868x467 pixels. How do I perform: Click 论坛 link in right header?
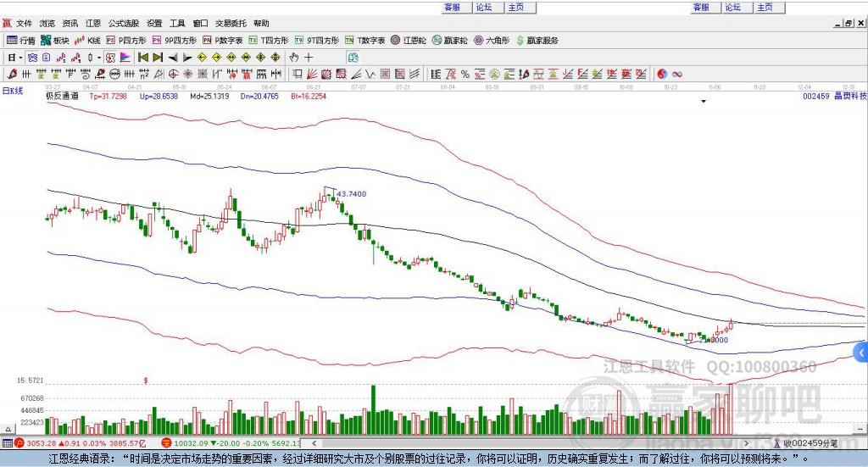[733, 7]
